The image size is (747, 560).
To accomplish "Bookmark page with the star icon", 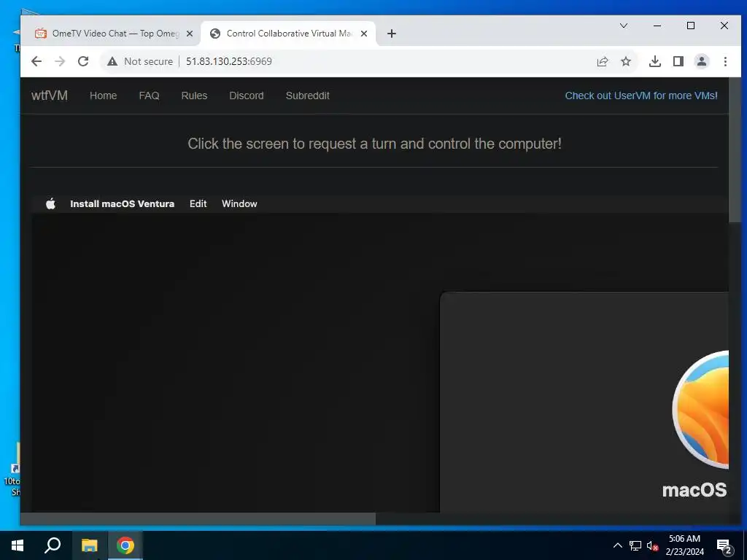I will click(x=626, y=61).
